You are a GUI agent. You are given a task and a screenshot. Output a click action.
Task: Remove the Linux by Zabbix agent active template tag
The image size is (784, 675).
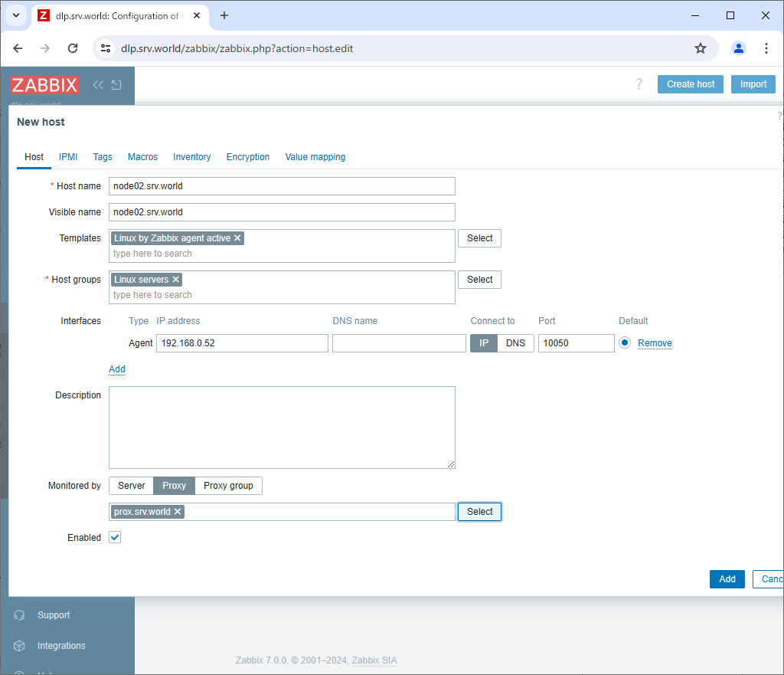237,238
